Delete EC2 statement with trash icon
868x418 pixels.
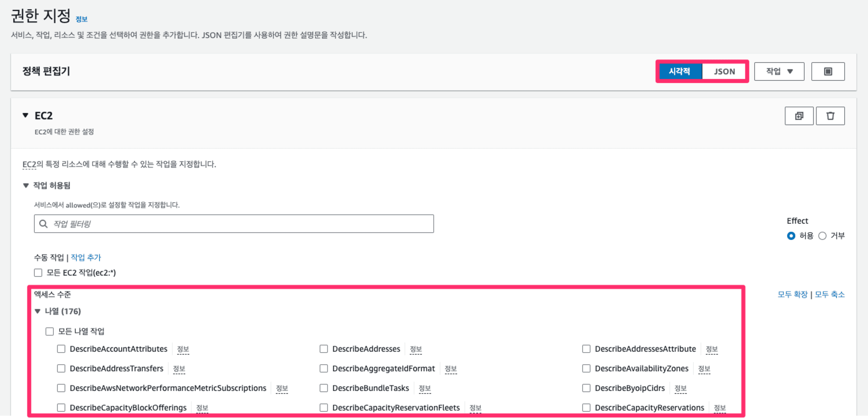(x=830, y=116)
